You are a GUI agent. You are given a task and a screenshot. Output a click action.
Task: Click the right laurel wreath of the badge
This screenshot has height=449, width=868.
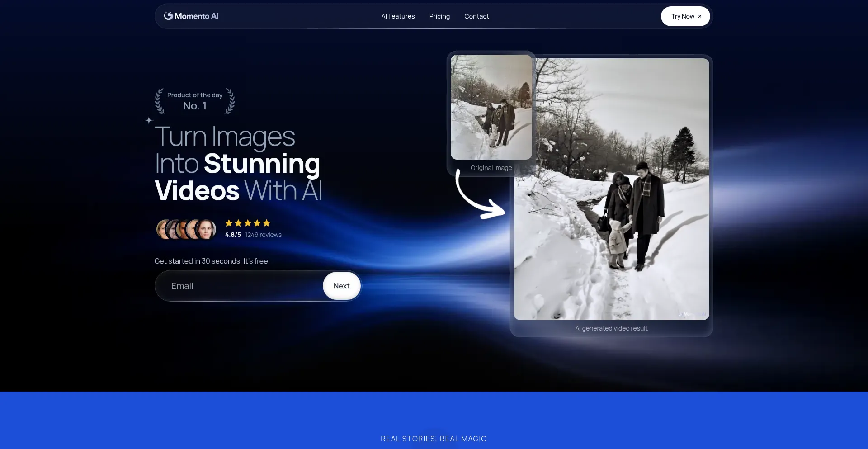(x=230, y=101)
